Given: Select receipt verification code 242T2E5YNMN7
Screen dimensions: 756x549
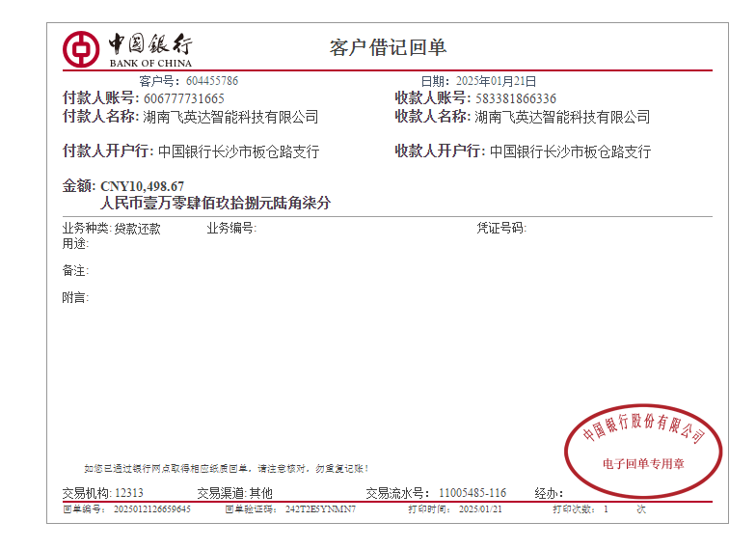Looking at the screenshot, I should (320, 509).
